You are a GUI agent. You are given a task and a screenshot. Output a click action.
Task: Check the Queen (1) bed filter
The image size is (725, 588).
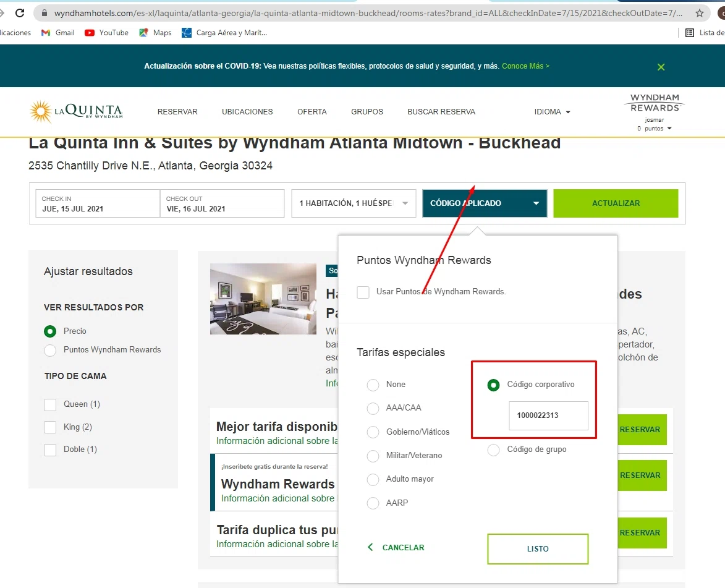coord(50,405)
